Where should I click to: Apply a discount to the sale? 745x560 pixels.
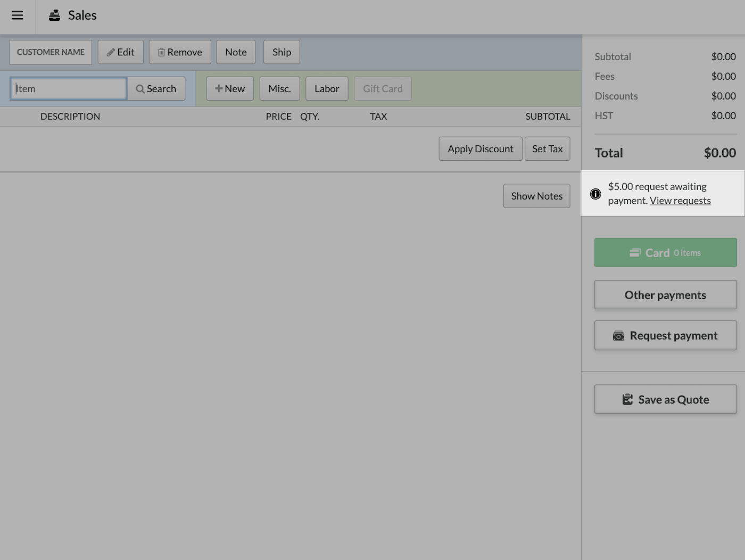(x=480, y=149)
